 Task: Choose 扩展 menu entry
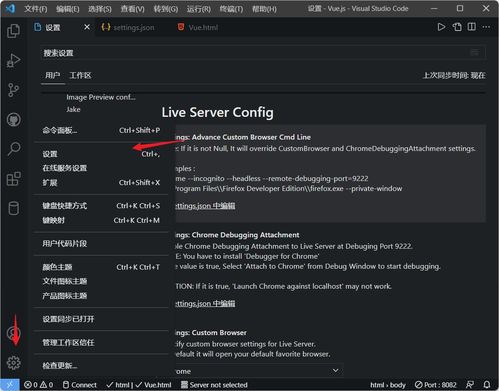101,183
